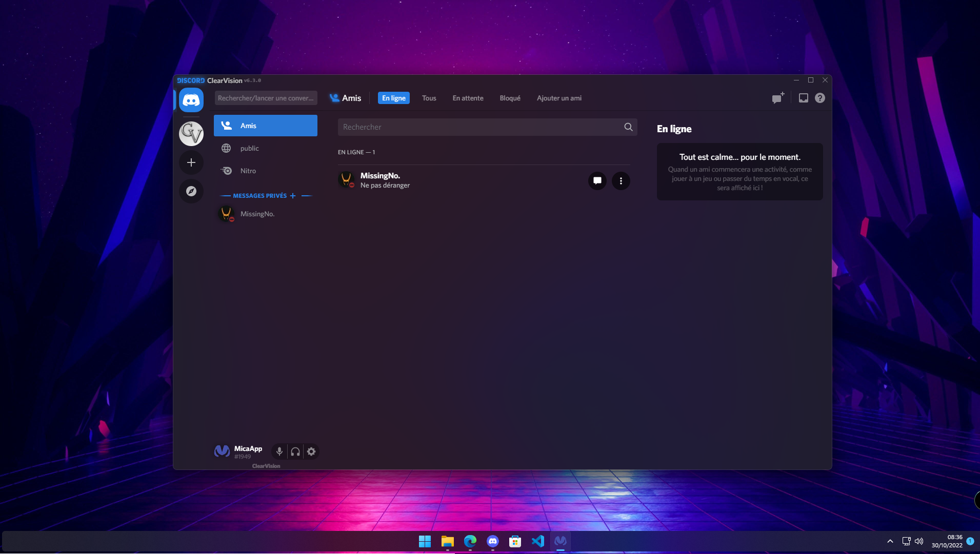The height and width of the screenshot is (554, 980).
Task: Open Visual Studio Code from taskbar
Action: click(538, 541)
